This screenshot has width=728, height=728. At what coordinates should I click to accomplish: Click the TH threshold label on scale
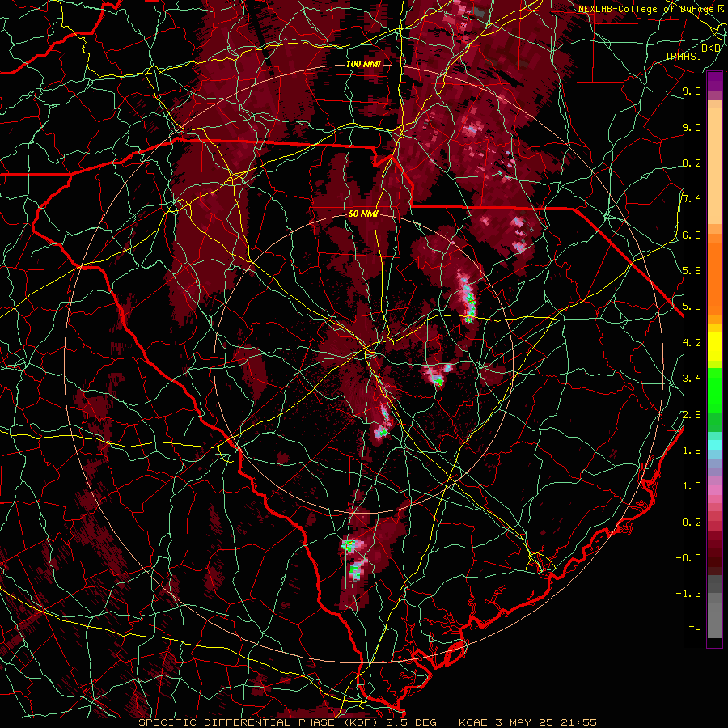(x=695, y=630)
